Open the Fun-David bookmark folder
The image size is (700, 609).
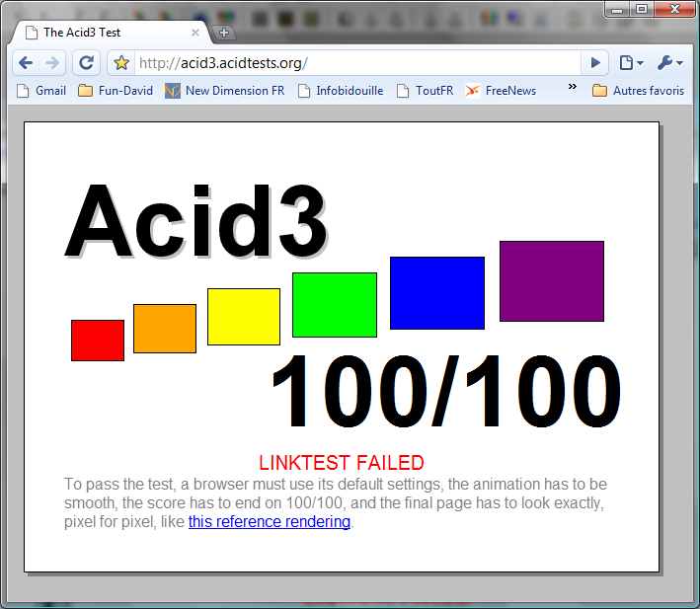click(x=116, y=91)
